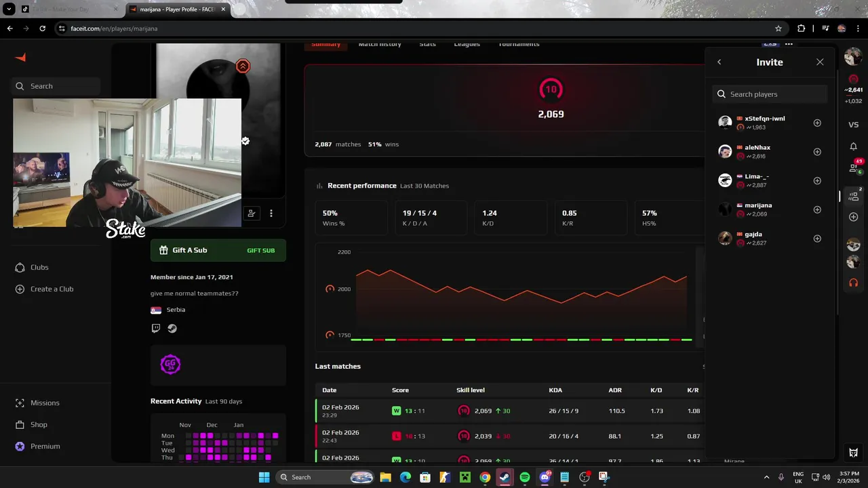The image size is (868, 488).
Task: Click the FACEIT logo in the sidebar
Action: pos(20,58)
